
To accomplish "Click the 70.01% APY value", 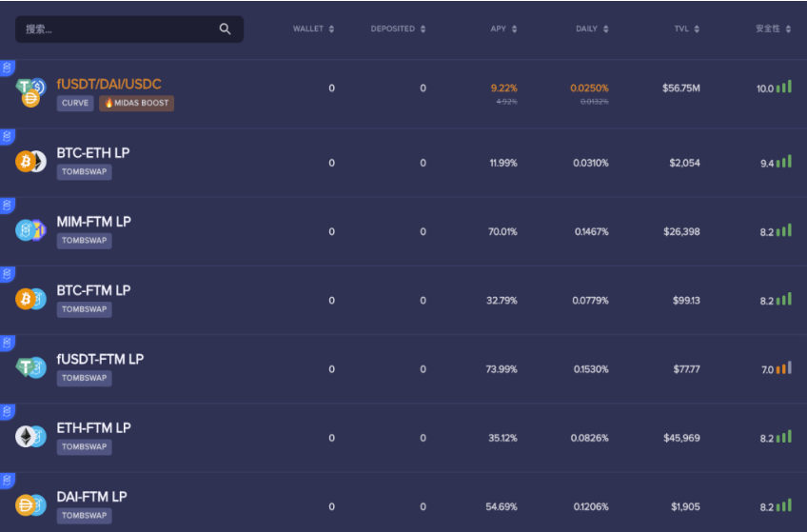I will tap(502, 231).
